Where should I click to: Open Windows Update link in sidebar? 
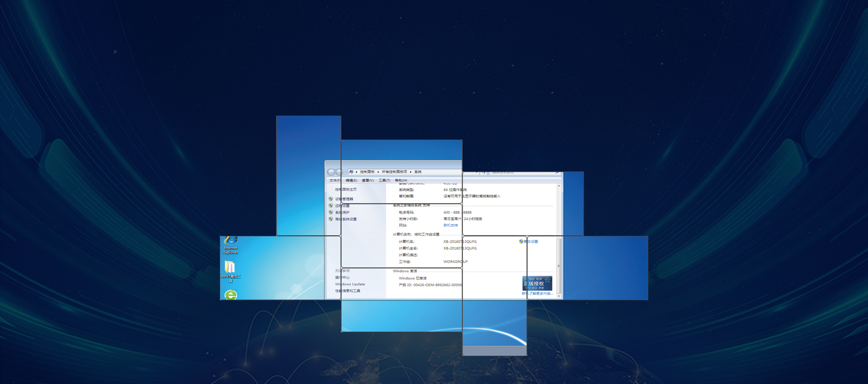[x=350, y=284]
